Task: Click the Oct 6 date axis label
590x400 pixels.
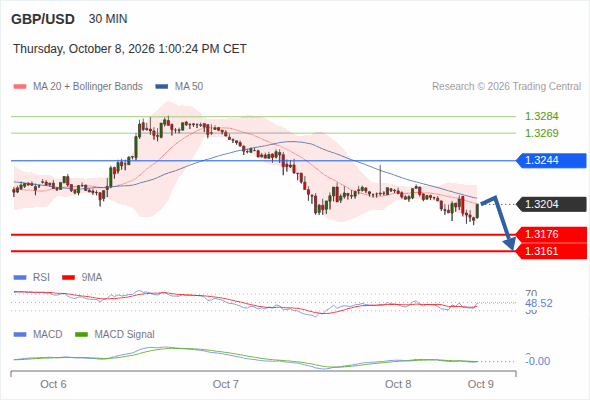Action: pos(53,384)
